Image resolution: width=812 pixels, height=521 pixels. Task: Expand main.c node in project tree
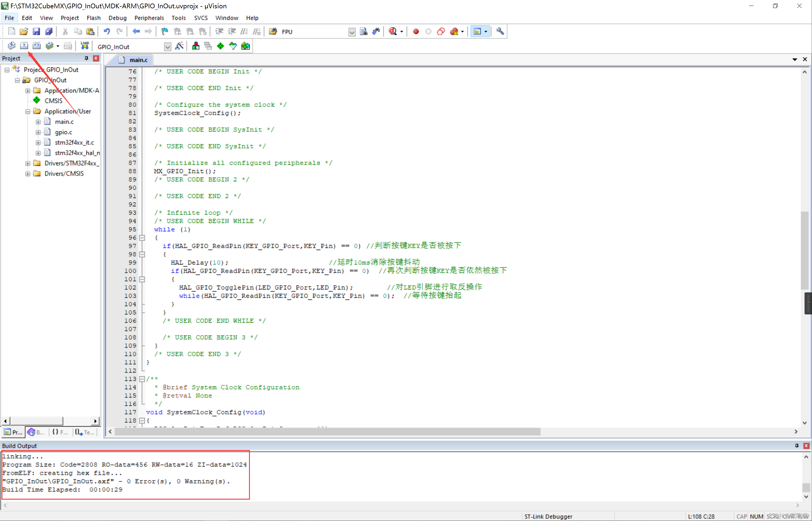coord(38,122)
